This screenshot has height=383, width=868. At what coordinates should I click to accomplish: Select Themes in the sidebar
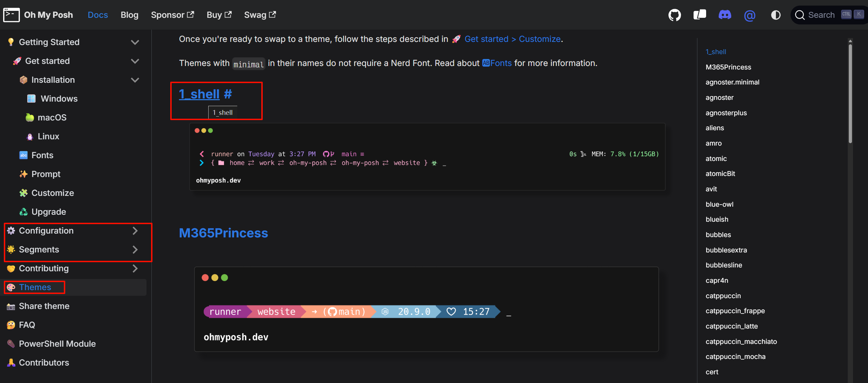coord(35,287)
